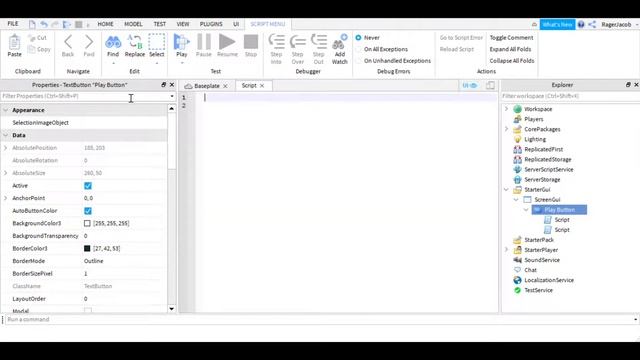This screenshot has width=640, height=360.
Task: Open the FILE menu
Action: (13, 24)
